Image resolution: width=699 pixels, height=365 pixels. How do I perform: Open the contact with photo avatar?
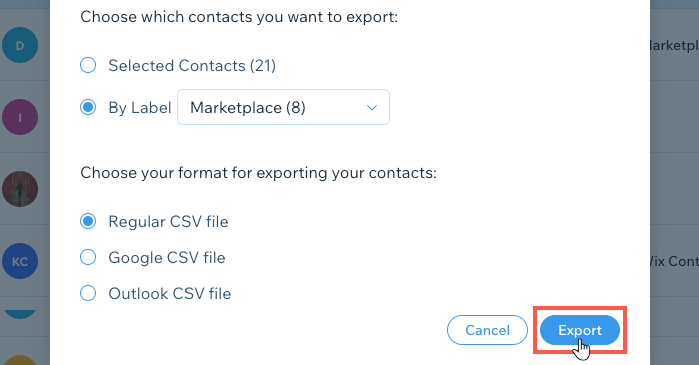pos(20,189)
